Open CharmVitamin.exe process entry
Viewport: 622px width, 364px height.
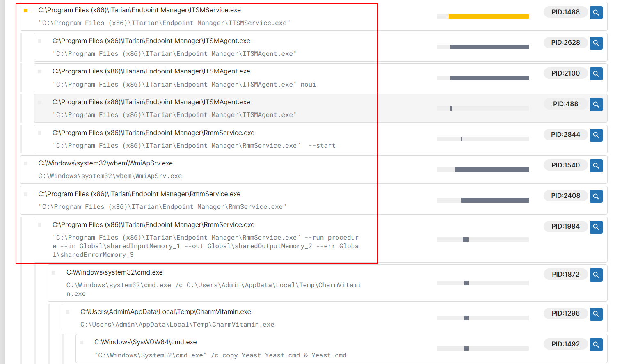tap(334, 318)
